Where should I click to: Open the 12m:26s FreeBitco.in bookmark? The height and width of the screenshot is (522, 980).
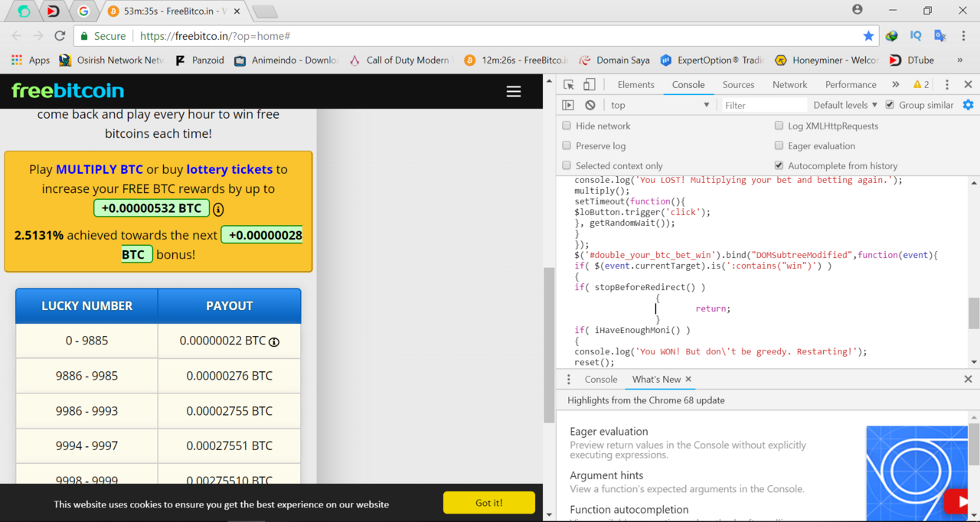pyautogui.click(x=515, y=60)
